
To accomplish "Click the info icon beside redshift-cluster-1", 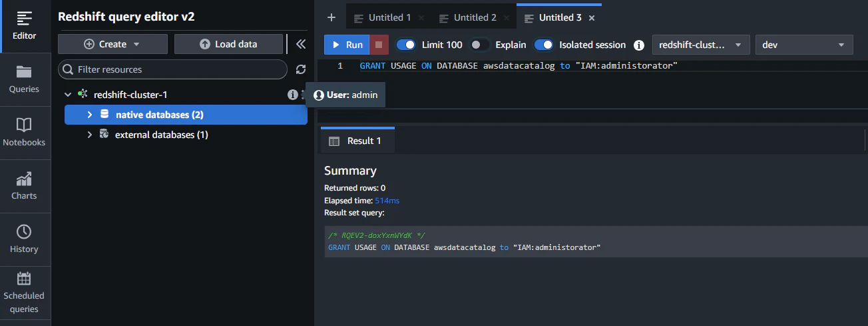I will 292,95.
